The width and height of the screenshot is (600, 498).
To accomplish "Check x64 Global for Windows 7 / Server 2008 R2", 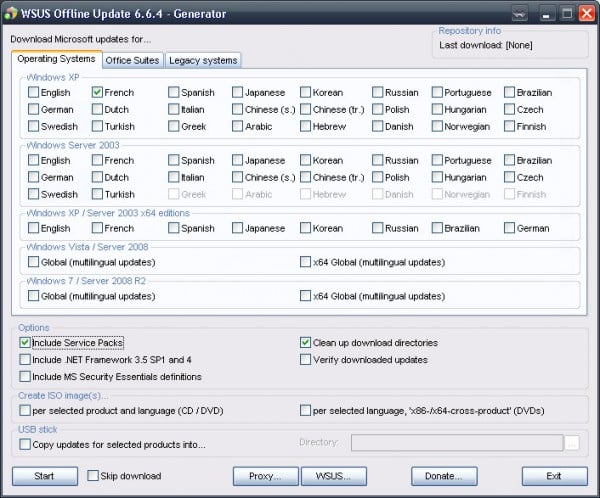I will pyautogui.click(x=305, y=296).
